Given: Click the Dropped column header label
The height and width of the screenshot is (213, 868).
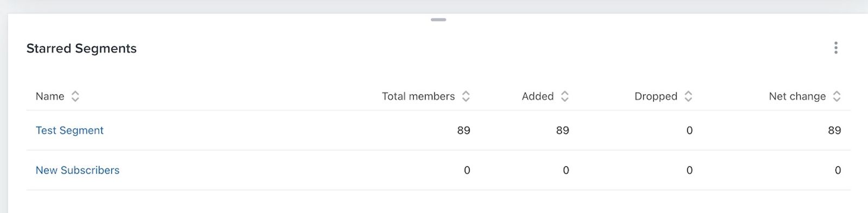Looking at the screenshot, I should (x=656, y=96).
